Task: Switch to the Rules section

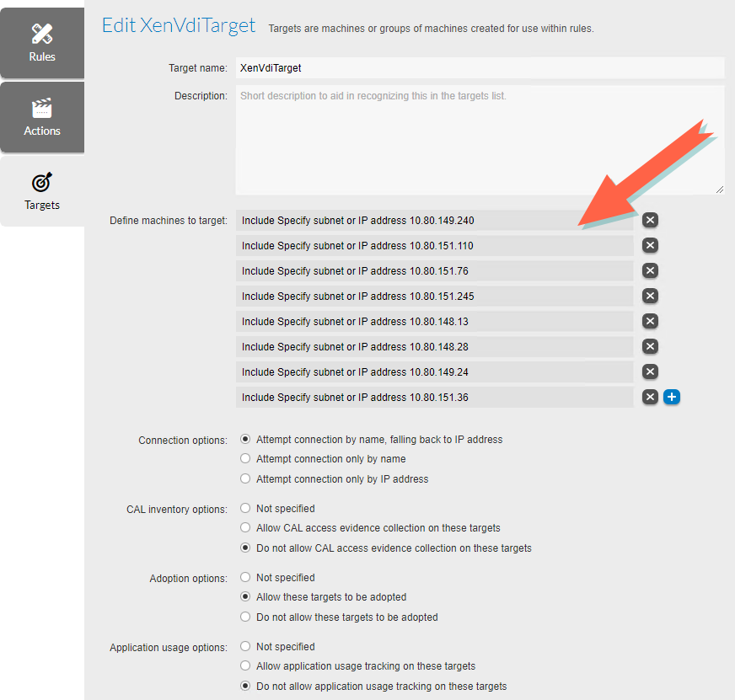Action: 42,42
